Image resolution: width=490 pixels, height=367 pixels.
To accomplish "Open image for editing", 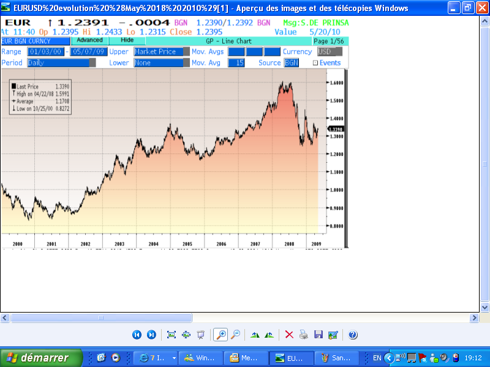I will point(333,334).
